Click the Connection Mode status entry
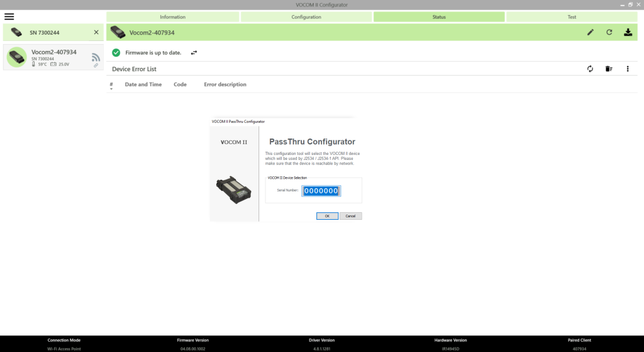This screenshot has height=352, width=644. 64,344
